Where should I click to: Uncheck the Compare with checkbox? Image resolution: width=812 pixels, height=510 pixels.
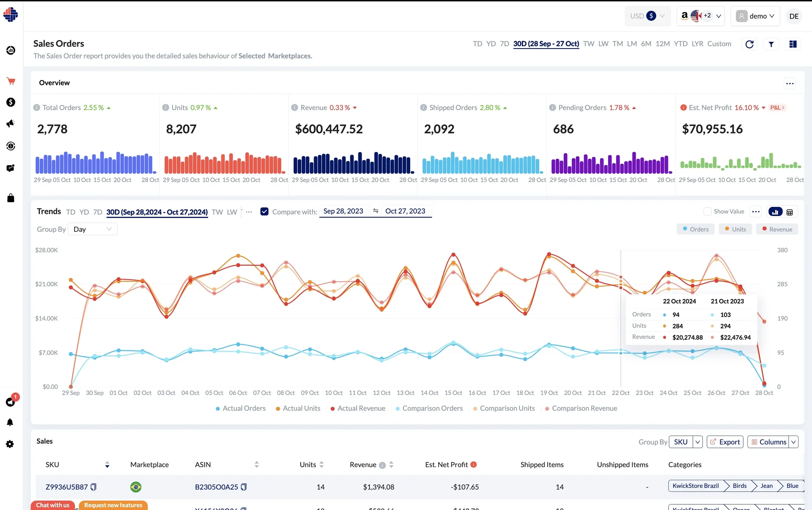(264, 211)
